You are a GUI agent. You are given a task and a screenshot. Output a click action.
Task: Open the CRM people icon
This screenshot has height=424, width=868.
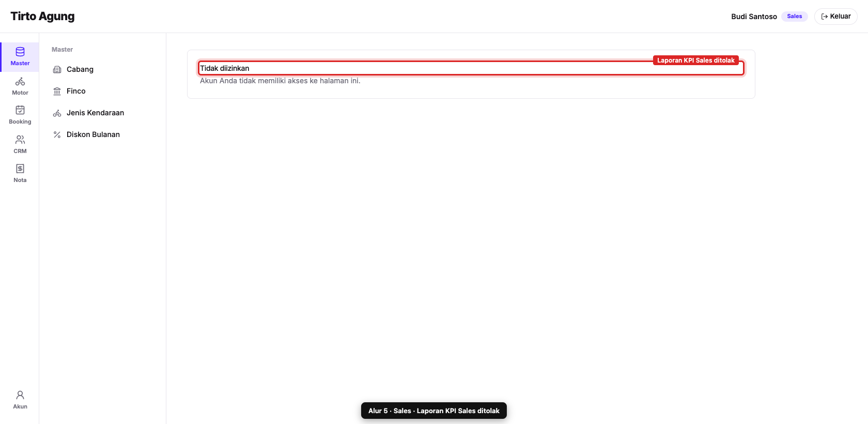[x=20, y=140]
